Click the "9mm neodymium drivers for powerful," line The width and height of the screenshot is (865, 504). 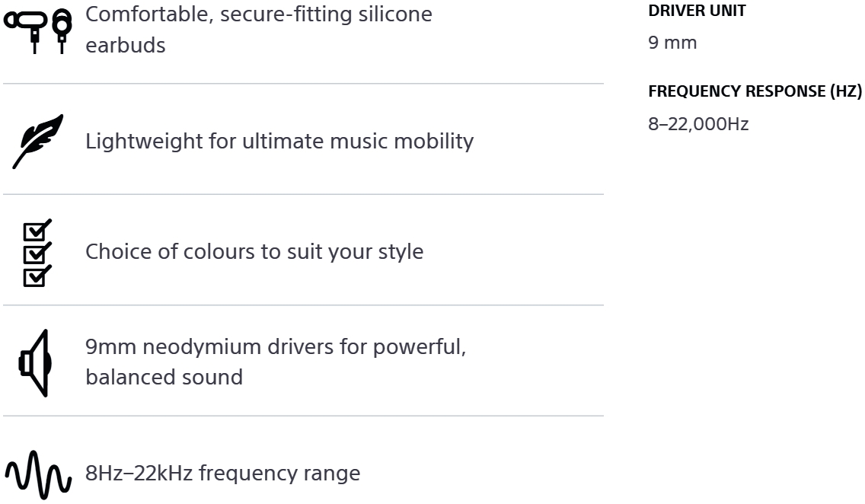pyautogui.click(x=276, y=347)
